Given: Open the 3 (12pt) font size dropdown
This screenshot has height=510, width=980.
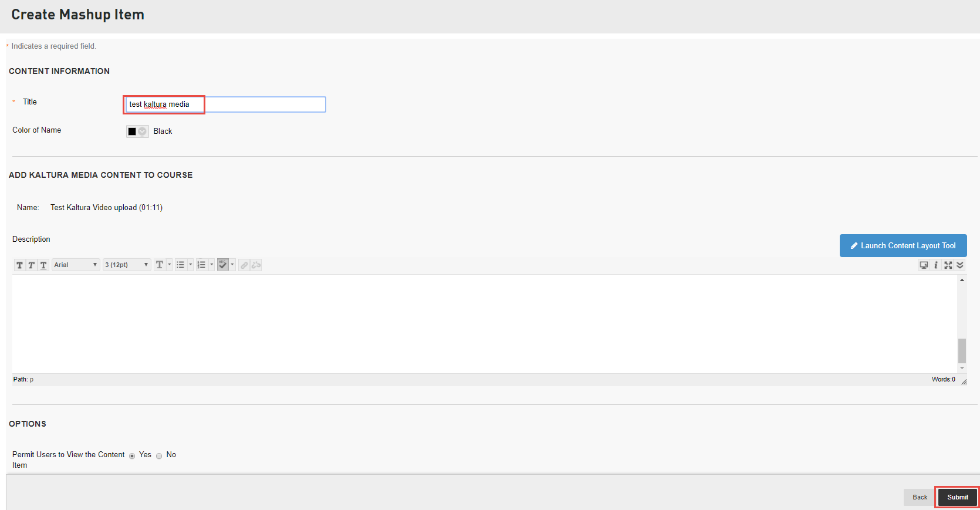Looking at the screenshot, I should [127, 265].
